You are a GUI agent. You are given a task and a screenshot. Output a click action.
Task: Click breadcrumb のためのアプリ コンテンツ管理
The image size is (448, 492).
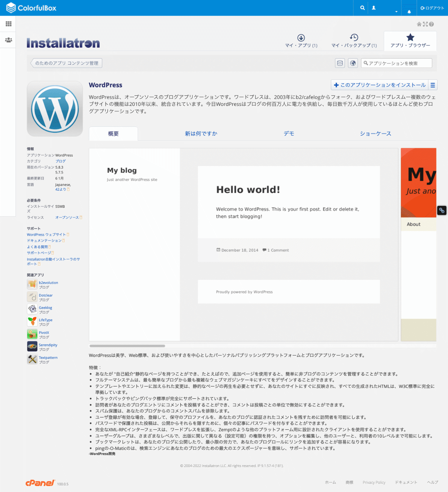click(x=66, y=63)
